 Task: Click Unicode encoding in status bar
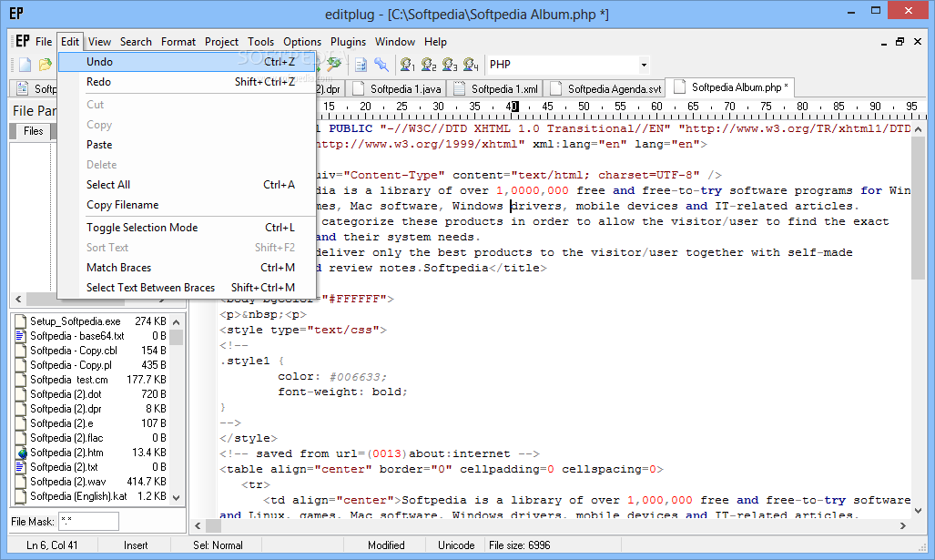point(456,545)
